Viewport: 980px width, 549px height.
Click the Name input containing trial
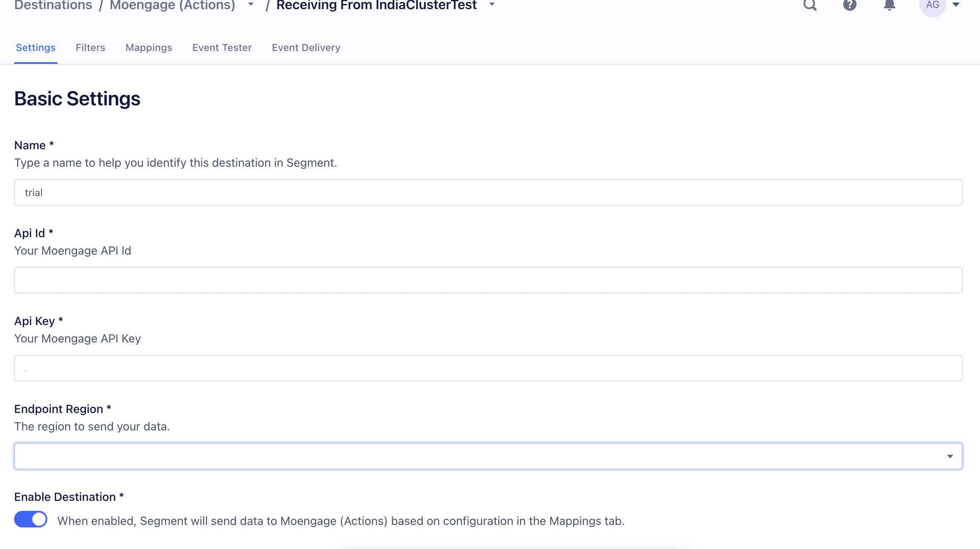click(x=488, y=192)
